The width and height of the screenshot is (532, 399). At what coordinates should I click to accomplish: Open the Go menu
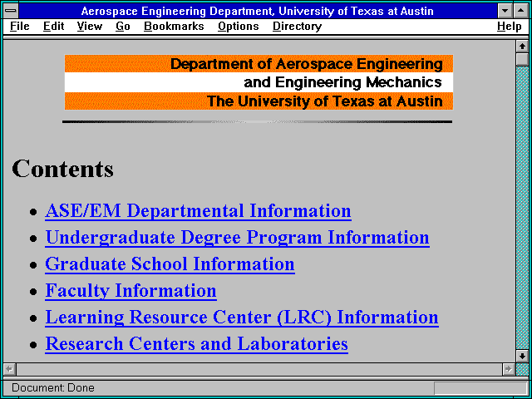[123, 26]
